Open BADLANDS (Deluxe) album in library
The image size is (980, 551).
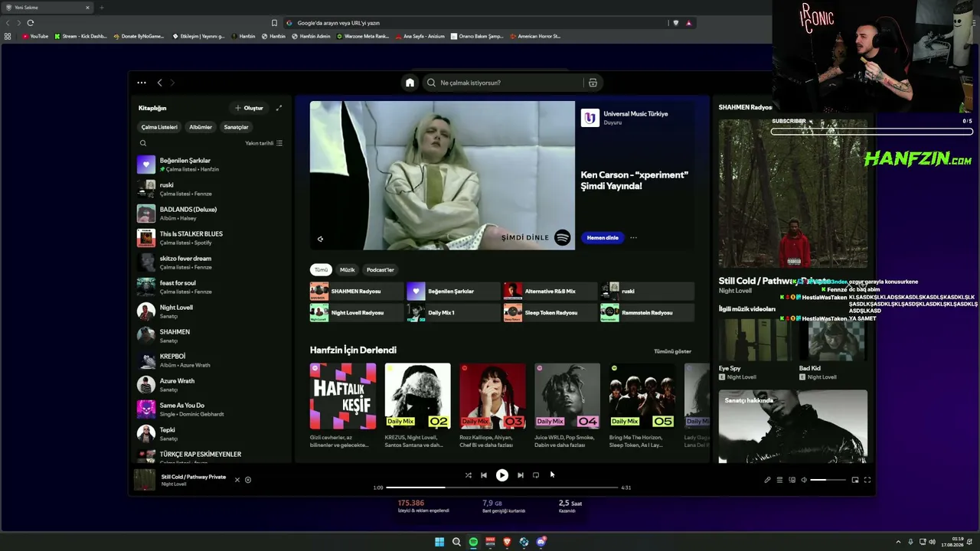pyautogui.click(x=211, y=214)
